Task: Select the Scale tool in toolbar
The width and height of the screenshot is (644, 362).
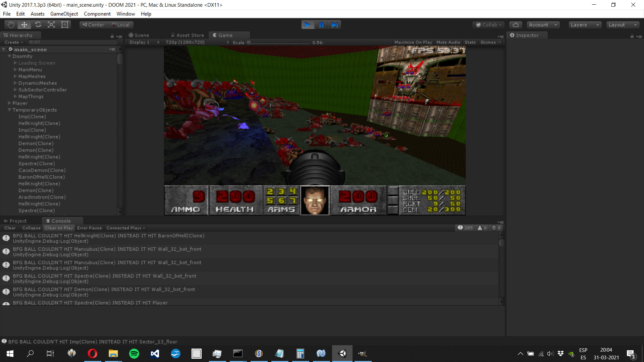Action: coord(51,25)
